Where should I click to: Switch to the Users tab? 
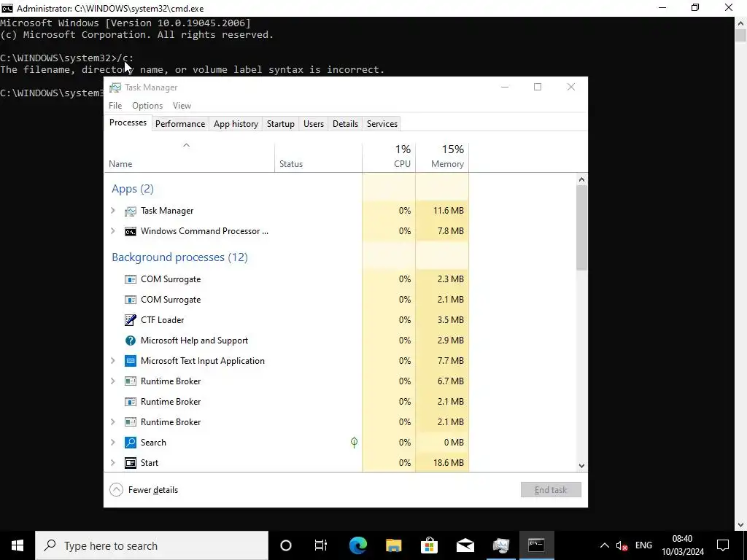pyautogui.click(x=314, y=124)
